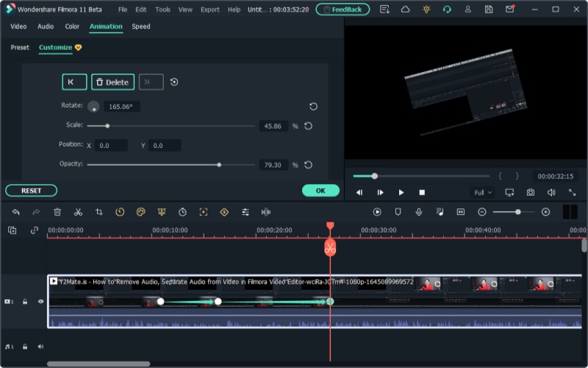This screenshot has height=368, width=588.
Task: Hide video track 1 with eye icon
Action: (40, 302)
